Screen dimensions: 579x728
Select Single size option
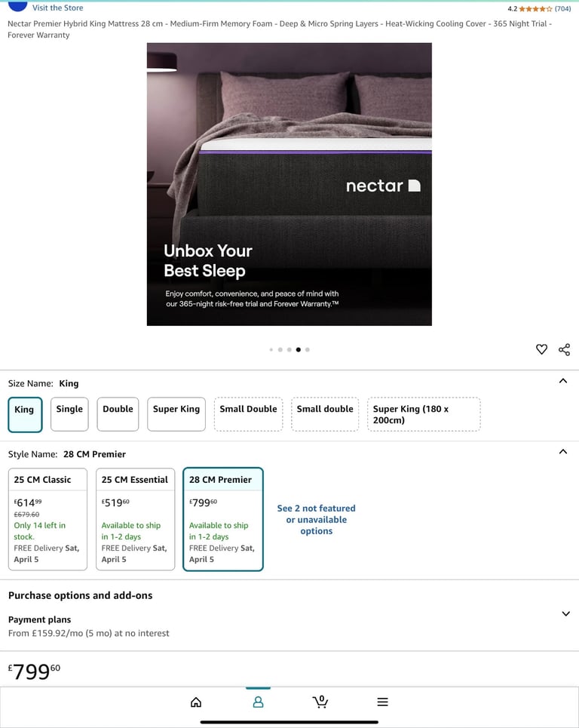point(69,414)
